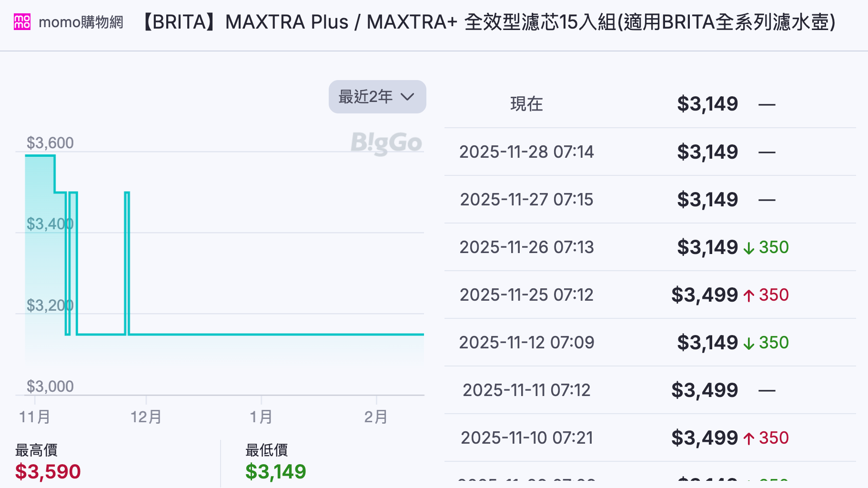Click the 最高價 $3,590 red value
868x488 pixels.
pos(48,471)
